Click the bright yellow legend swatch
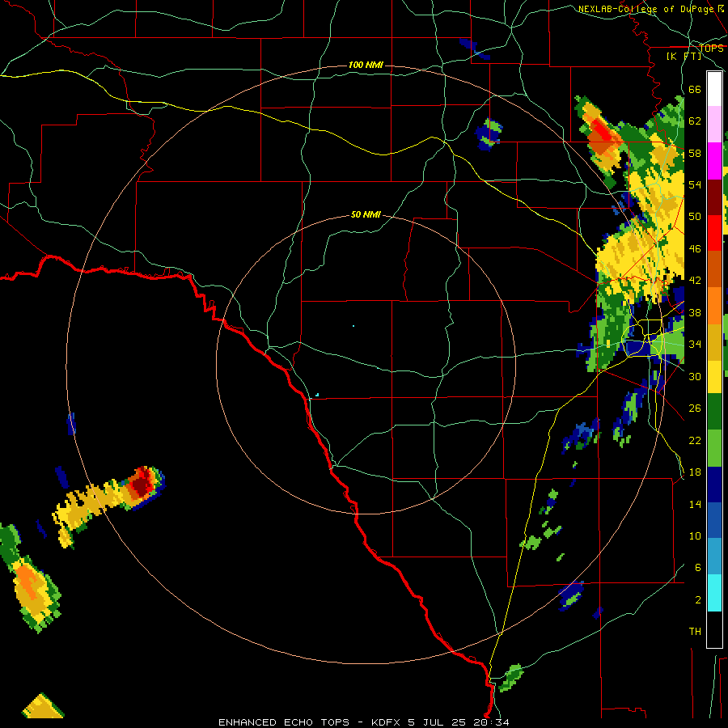 [714, 377]
